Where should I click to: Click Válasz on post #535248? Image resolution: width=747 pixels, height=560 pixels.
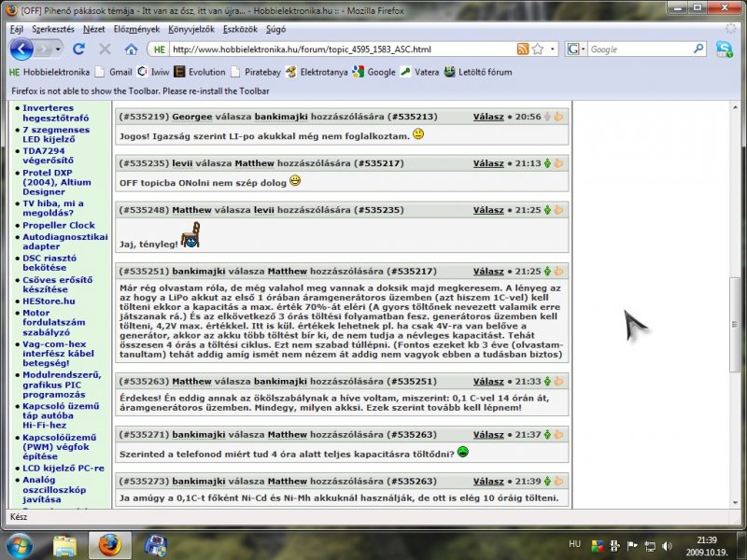(x=488, y=210)
